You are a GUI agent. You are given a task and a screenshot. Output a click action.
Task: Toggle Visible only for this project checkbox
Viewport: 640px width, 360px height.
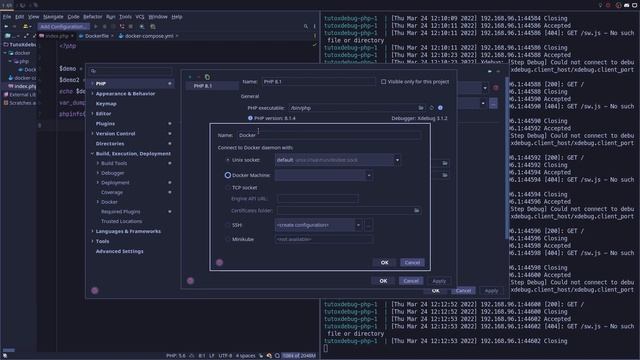pyautogui.click(x=383, y=82)
